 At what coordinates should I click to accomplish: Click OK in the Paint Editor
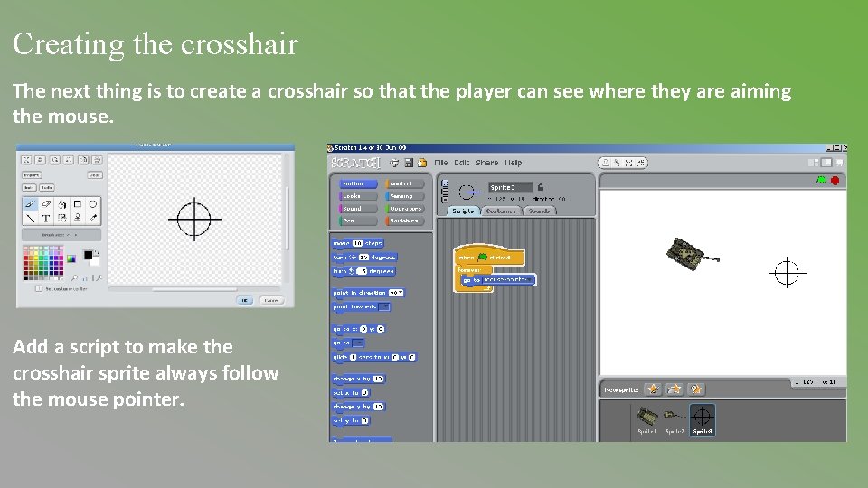(x=245, y=300)
